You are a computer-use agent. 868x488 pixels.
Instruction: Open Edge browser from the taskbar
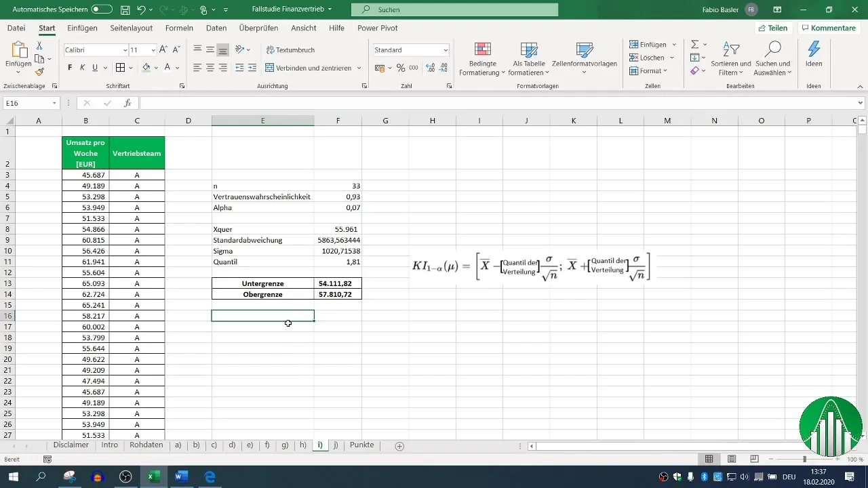pyautogui.click(x=210, y=476)
